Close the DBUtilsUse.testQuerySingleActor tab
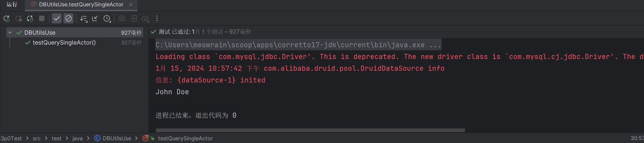Image resolution: width=644 pixels, height=143 pixels. [x=131, y=5]
